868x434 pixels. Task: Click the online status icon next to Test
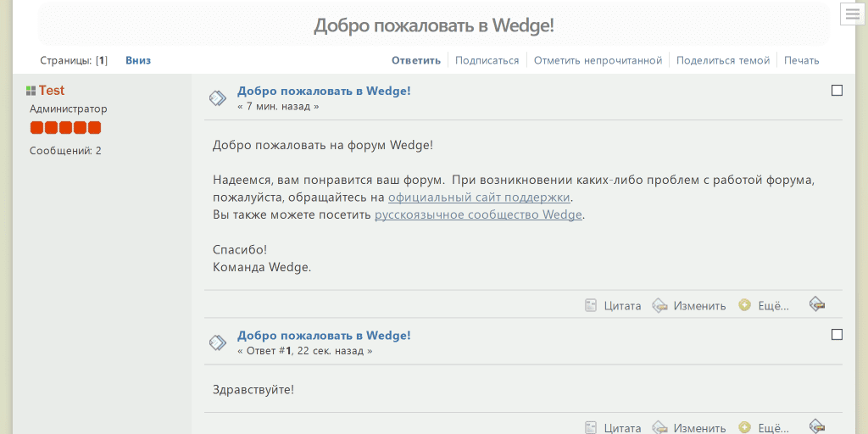click(x=31, y=91)
